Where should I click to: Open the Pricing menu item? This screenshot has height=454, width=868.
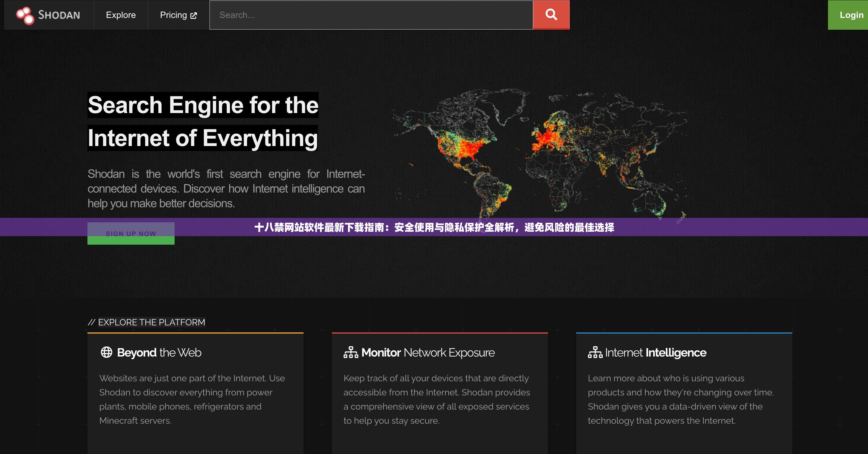tap(173, 15)
